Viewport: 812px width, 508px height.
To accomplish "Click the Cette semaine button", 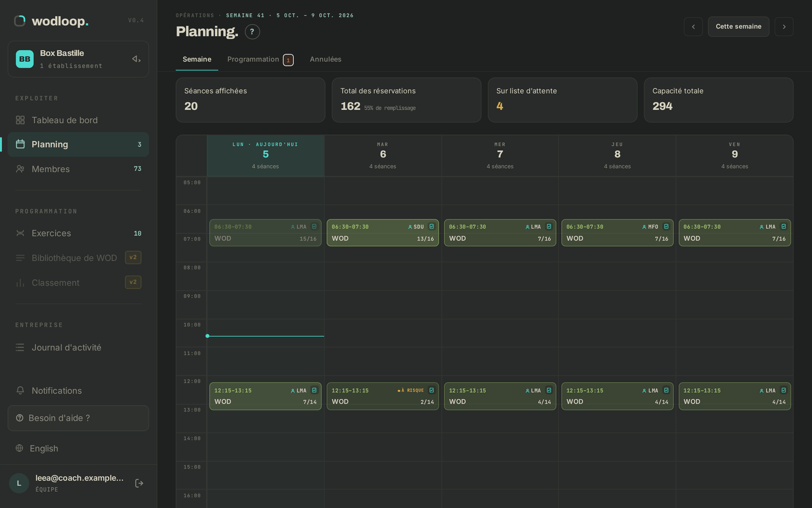I will (738, 26).
